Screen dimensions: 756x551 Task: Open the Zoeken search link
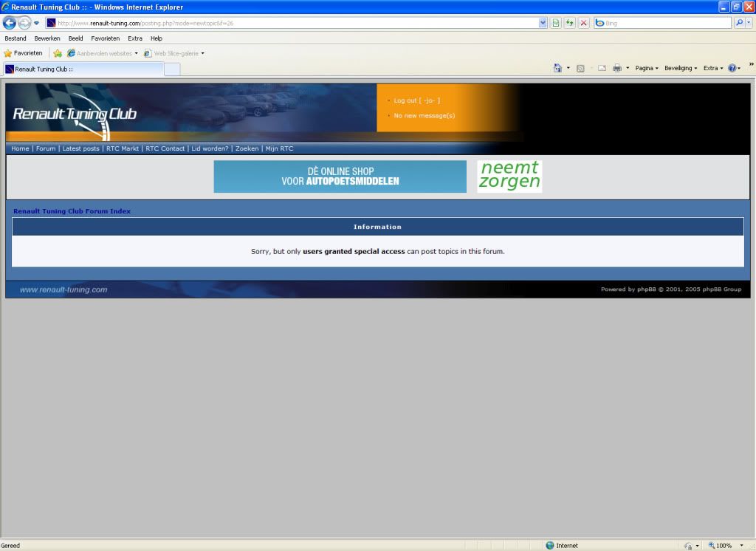point(247,148)
